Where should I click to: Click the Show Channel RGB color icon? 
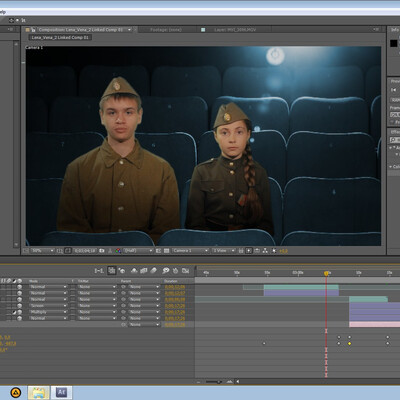point(117,251)
